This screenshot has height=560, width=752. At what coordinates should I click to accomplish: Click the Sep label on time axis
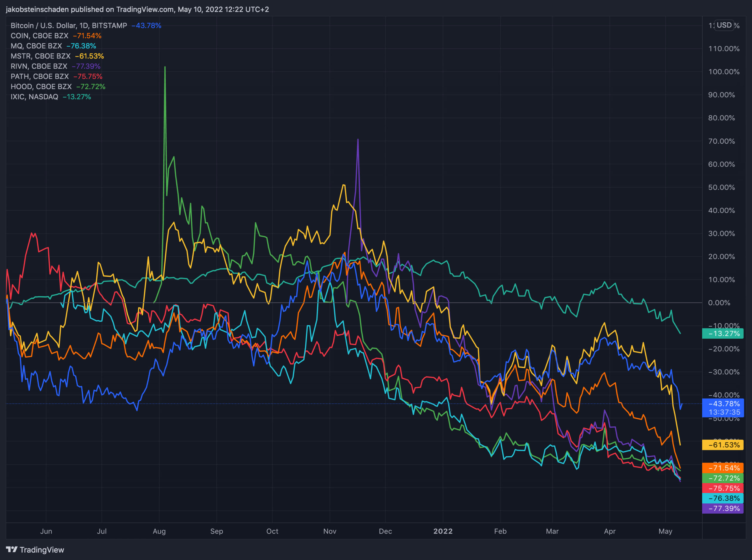[217, 531]
